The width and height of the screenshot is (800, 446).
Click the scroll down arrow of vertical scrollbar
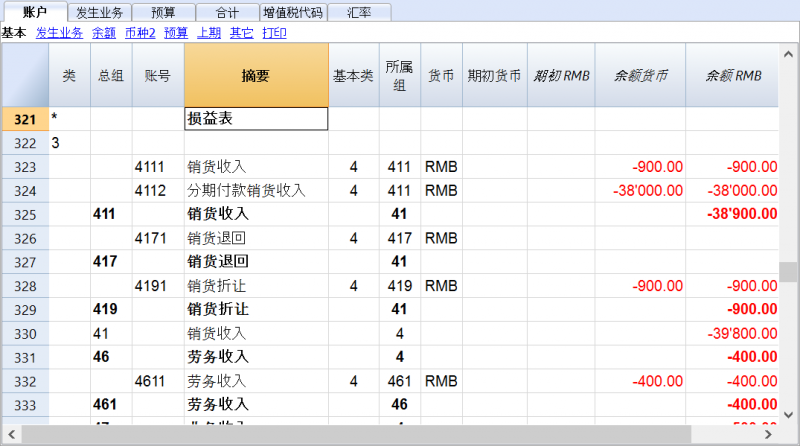click(x=788, y=414)
